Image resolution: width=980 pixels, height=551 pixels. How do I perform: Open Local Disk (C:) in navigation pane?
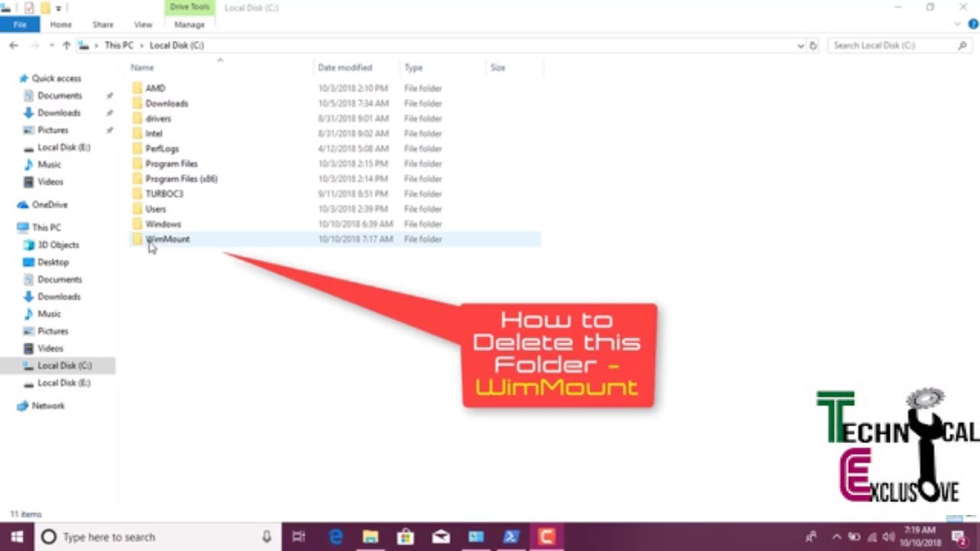click(x=64, y=366)
